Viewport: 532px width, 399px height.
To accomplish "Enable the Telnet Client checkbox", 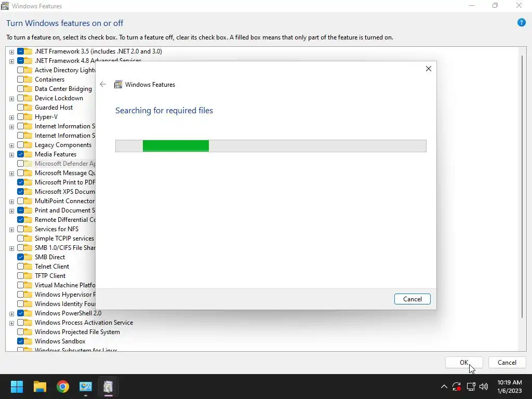I will click(20, 267).
